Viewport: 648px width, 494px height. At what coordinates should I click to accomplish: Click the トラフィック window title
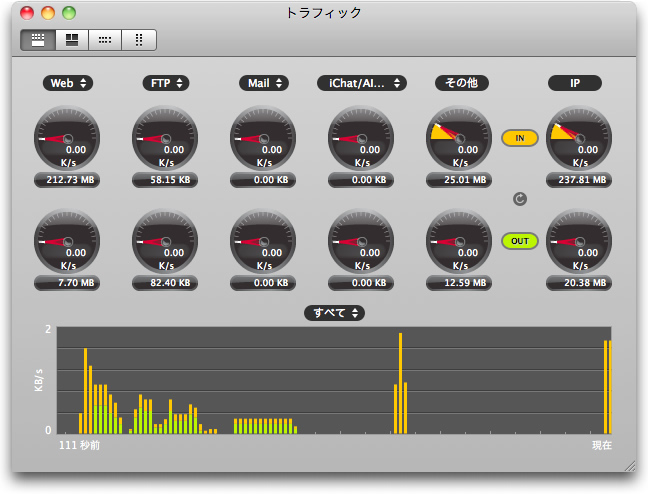[324, 13]
